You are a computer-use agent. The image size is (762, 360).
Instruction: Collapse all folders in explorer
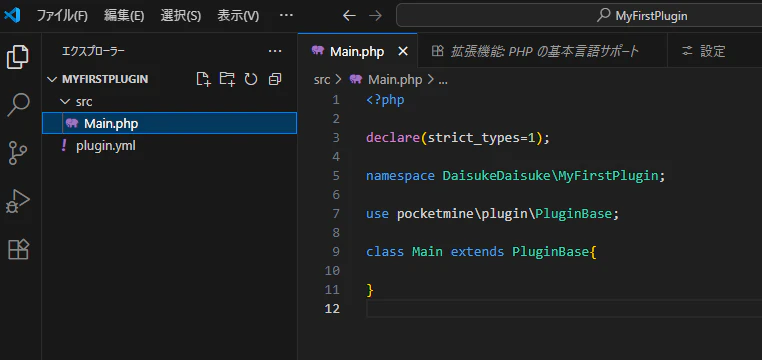point(275,79)
